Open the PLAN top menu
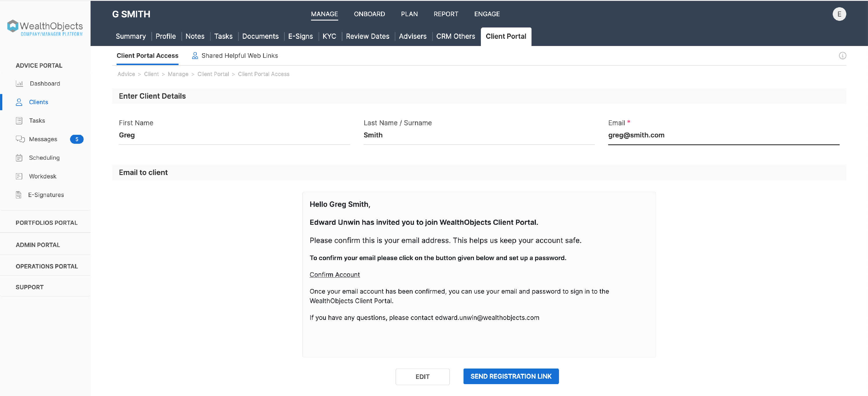 (x=409, y=14)
